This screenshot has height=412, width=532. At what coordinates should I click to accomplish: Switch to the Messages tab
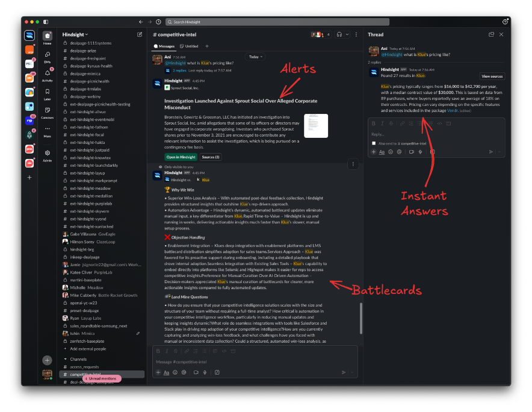[164, 46]
